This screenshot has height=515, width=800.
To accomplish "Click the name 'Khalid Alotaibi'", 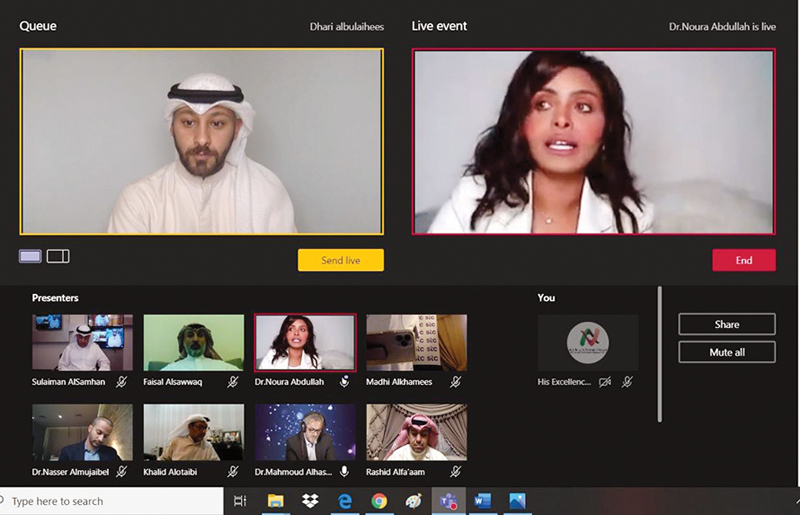I will coord(170,472).
